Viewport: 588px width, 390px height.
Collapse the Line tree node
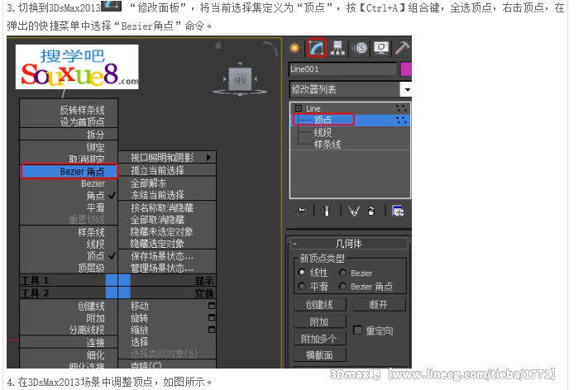[298, 108]
